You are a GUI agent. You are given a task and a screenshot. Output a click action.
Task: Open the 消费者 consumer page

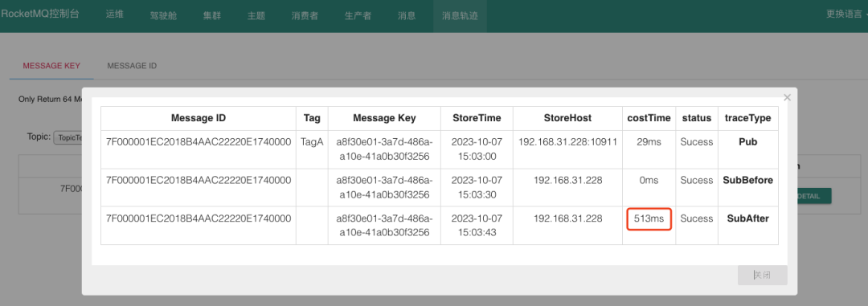[305, 15]
